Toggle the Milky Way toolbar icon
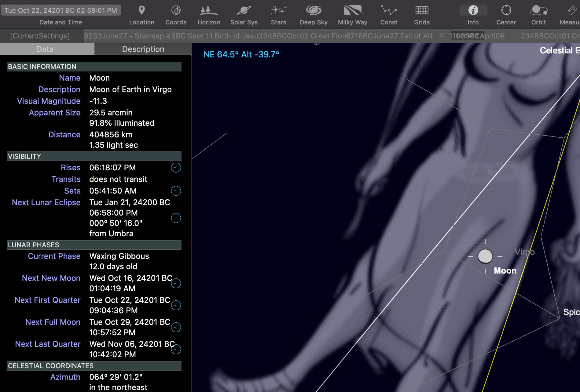The image size is (580, 392). 352,10
